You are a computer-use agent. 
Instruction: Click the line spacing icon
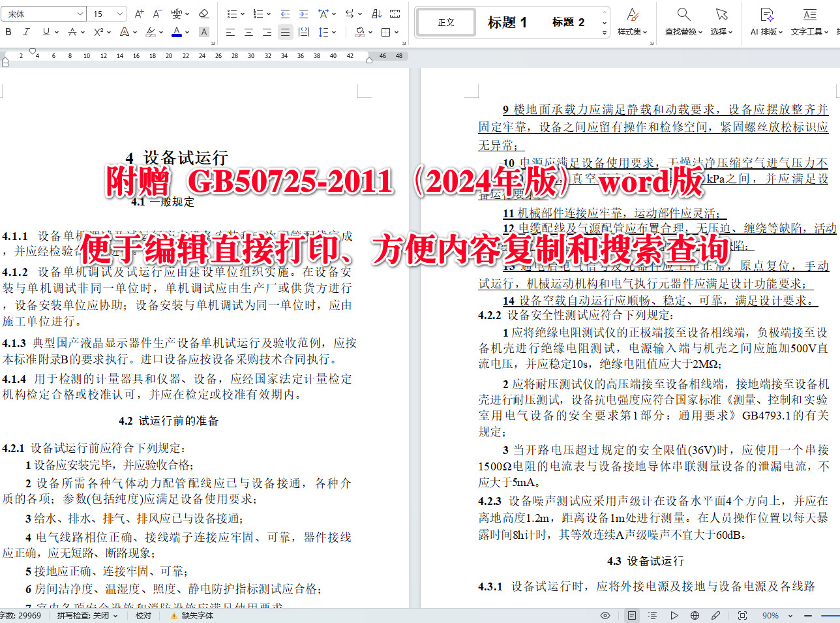pyautogui.click(x=323, y=32)
